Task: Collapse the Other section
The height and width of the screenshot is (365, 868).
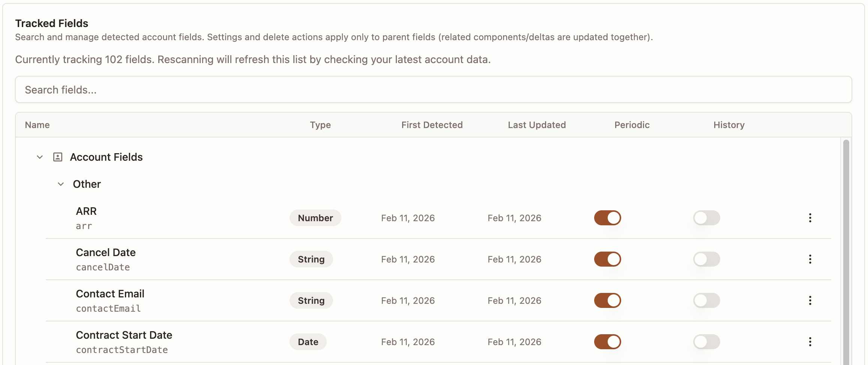Action: [x=61, y=184]
